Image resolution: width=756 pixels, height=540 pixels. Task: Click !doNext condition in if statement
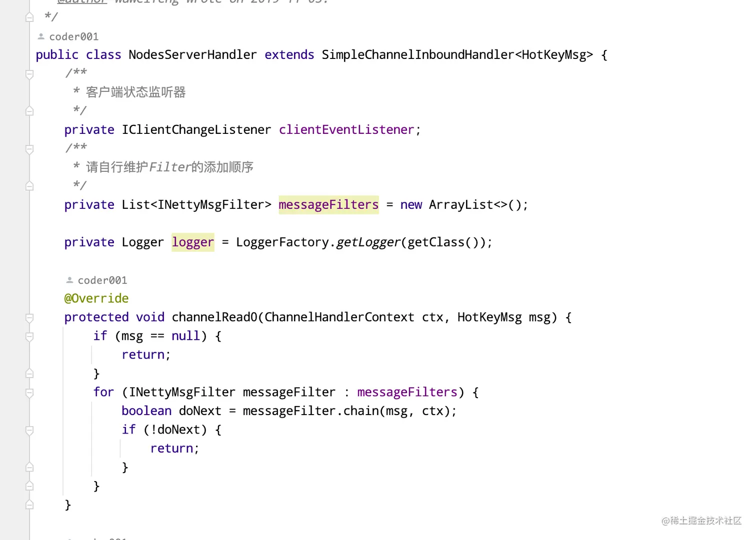(x=175, y=430)
